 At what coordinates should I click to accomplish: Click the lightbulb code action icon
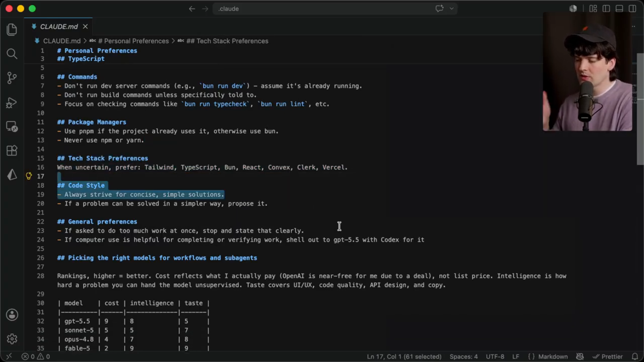(29, 176)
